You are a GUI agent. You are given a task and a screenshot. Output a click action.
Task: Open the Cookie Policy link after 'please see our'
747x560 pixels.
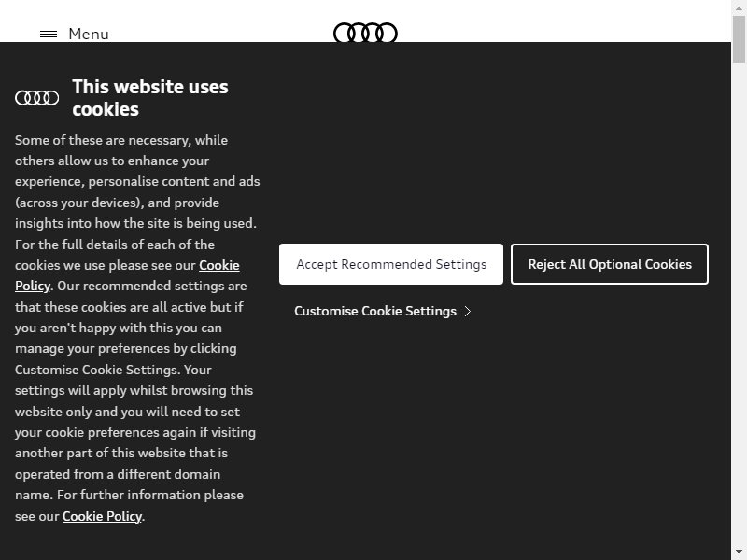click(219, 265)
